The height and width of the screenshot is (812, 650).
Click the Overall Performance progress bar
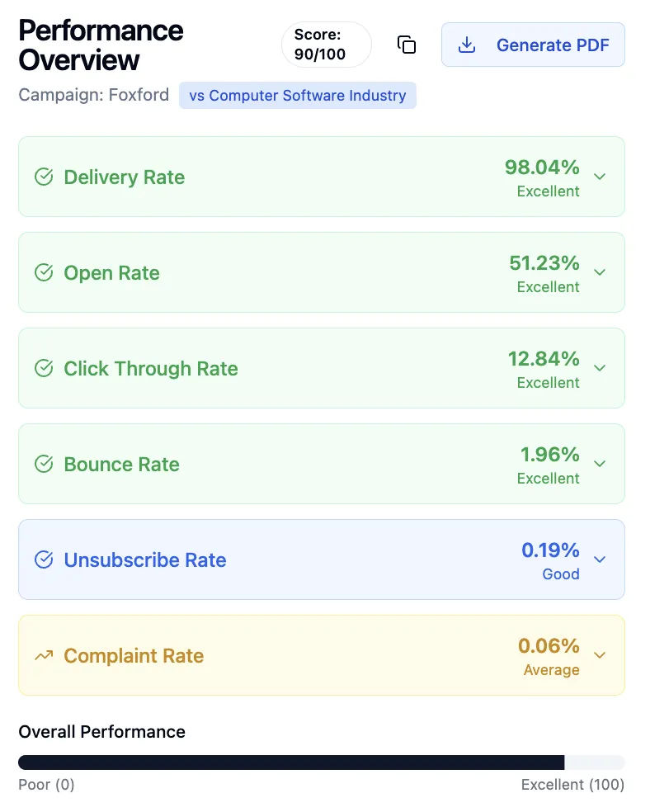point(321,762)
